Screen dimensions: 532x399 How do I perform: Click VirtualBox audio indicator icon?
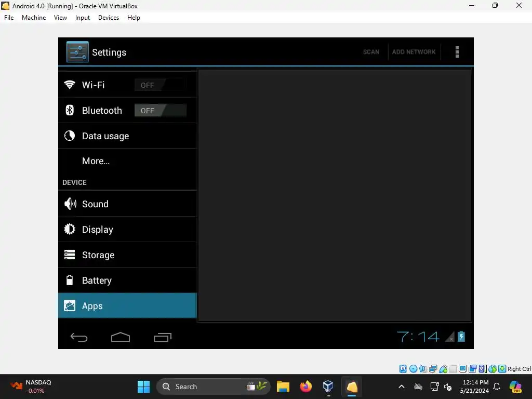423,369
